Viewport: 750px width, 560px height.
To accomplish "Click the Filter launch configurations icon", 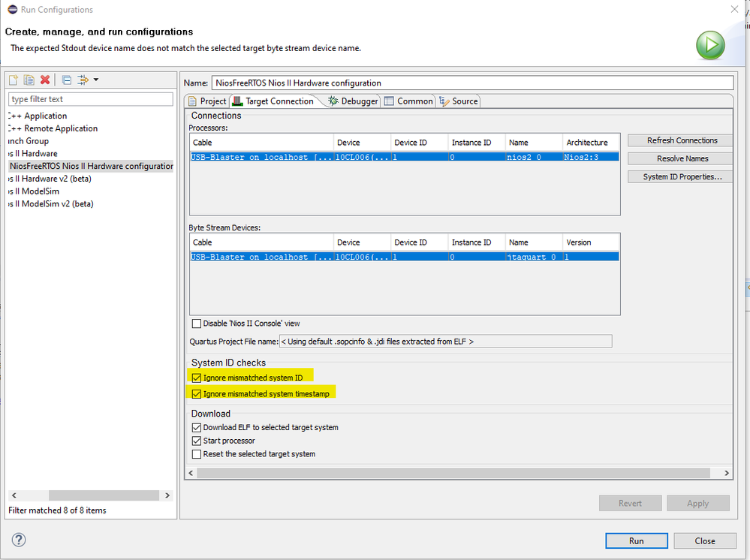I will (x=83, y=80).
